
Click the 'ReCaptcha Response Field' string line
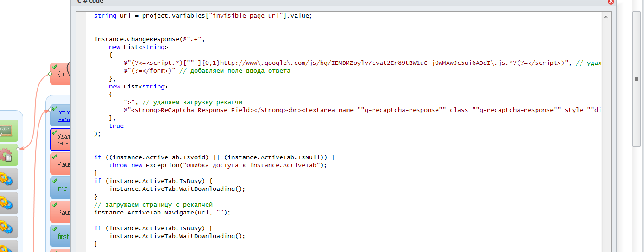(x=362, y=110)
